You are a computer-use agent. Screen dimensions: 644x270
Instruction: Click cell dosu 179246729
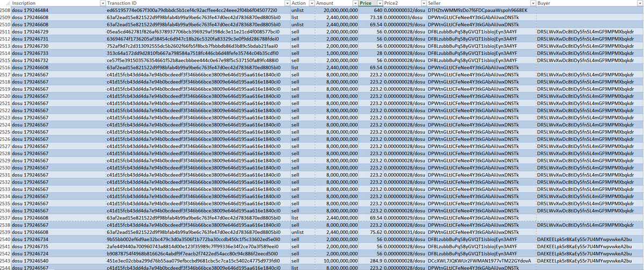(58, 32)
